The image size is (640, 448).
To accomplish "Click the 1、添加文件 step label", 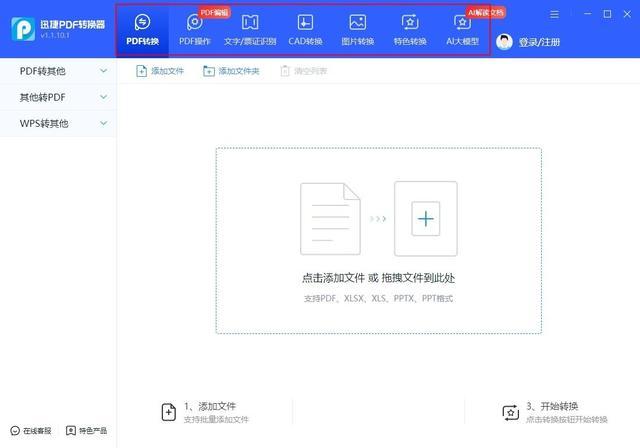I will tap(210, 406).
